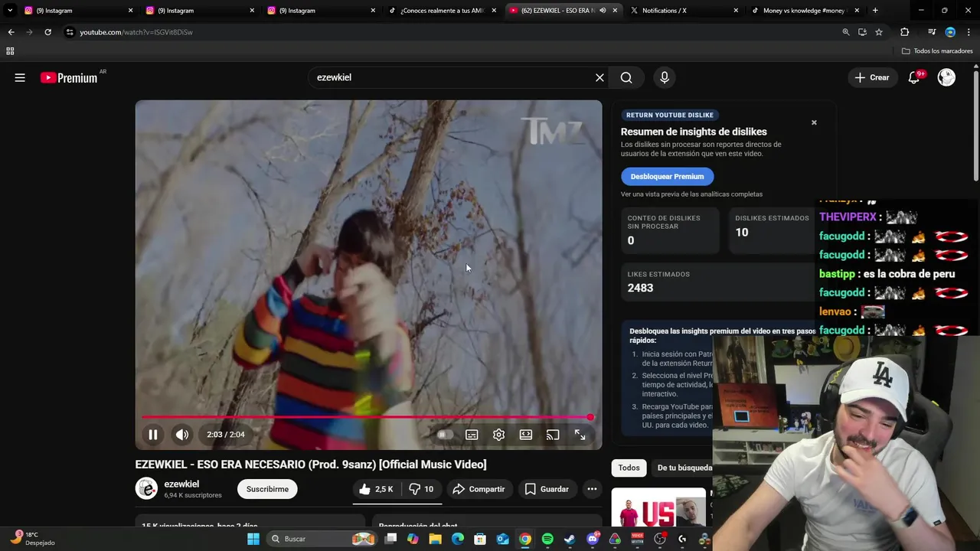The width and height of the screenshot is (980, 551).
Task: Mute the video using the volume icon
Action: coord(182,435)
